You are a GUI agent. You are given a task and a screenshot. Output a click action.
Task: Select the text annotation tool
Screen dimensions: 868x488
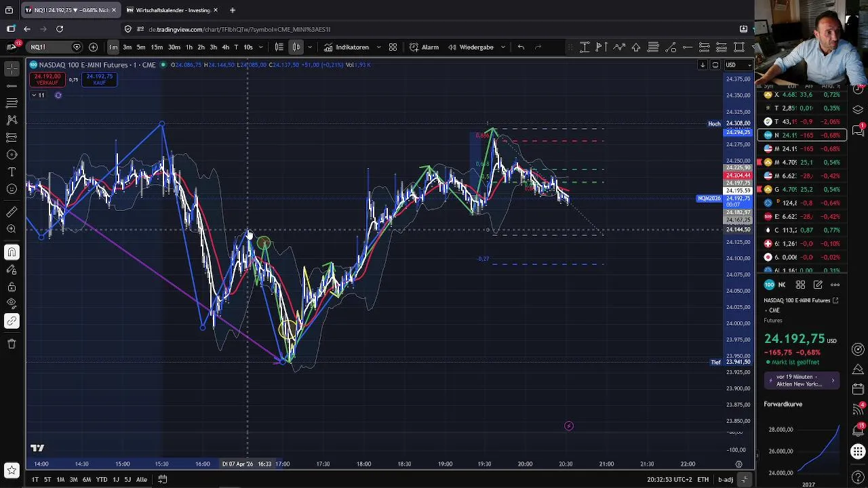(x=12, y=172)
